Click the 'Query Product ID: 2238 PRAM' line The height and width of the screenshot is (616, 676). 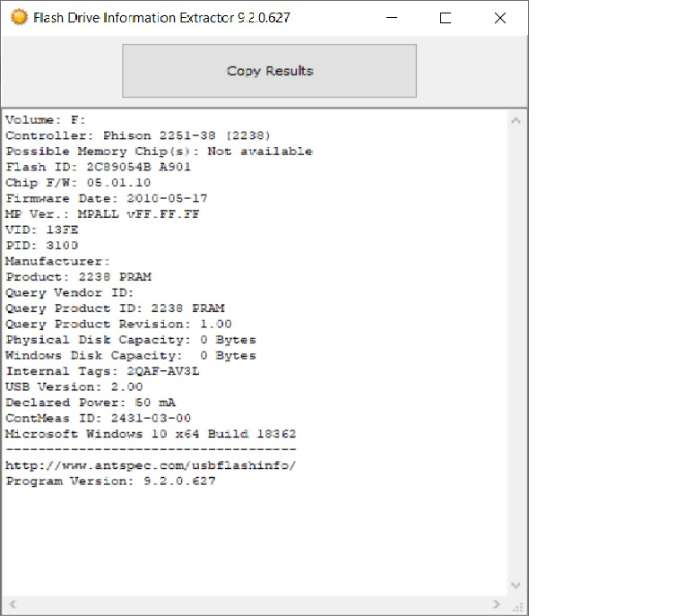tap(115, 308)
